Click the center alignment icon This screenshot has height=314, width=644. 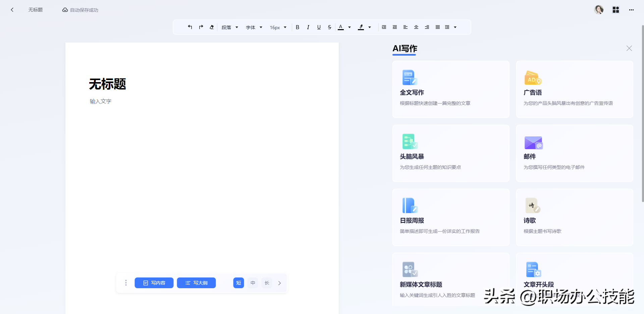pyautogui.click(x=416, y=27)
